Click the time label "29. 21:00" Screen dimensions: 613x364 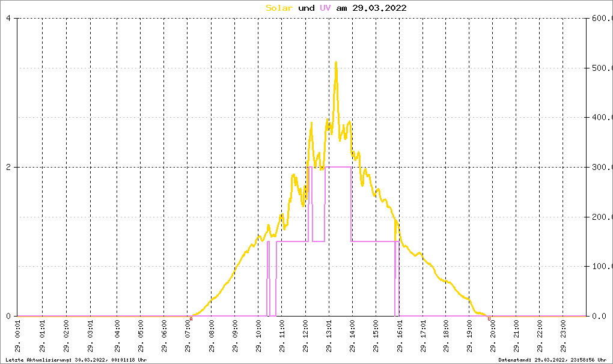click(x=516, y=336)
